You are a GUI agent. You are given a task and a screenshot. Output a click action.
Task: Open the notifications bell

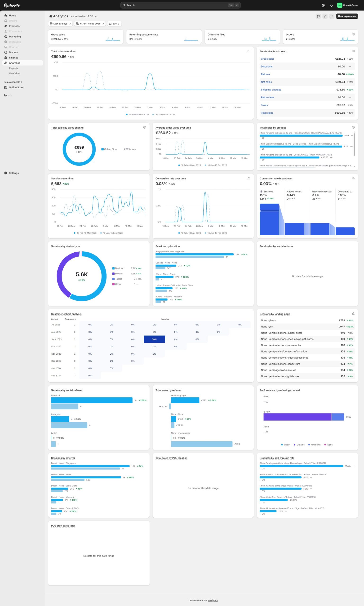click(x=331, y=5)
